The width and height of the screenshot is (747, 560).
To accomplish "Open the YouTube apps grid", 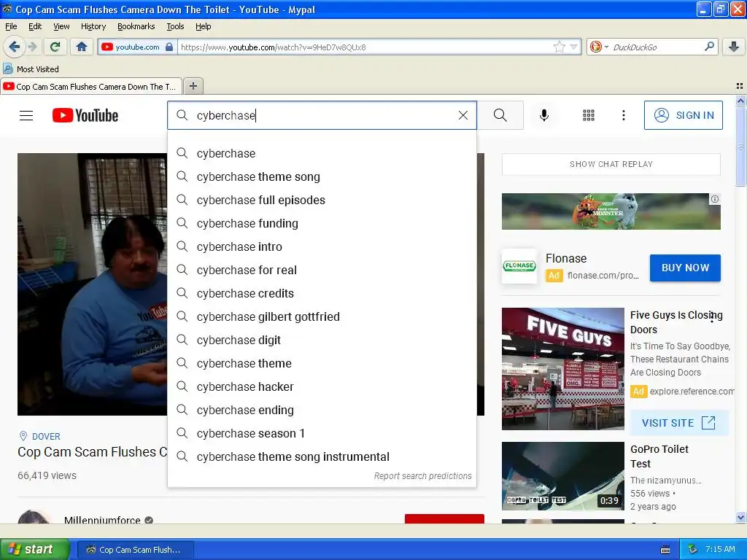I will 589,115.
